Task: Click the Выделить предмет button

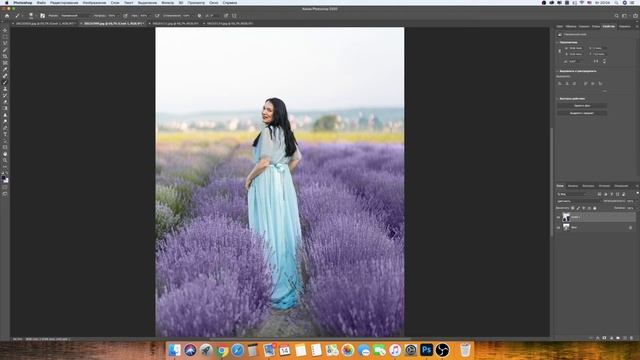Action: coord(582,113)
